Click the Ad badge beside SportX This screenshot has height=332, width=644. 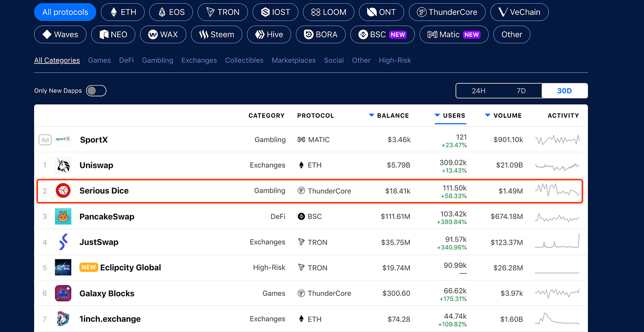pyautogui.click(x=45, y=140)
